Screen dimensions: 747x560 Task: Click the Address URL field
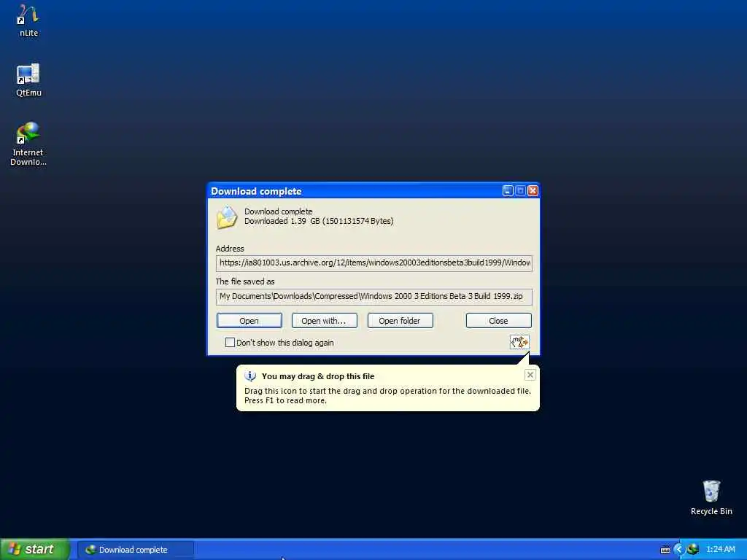point(374,262)
